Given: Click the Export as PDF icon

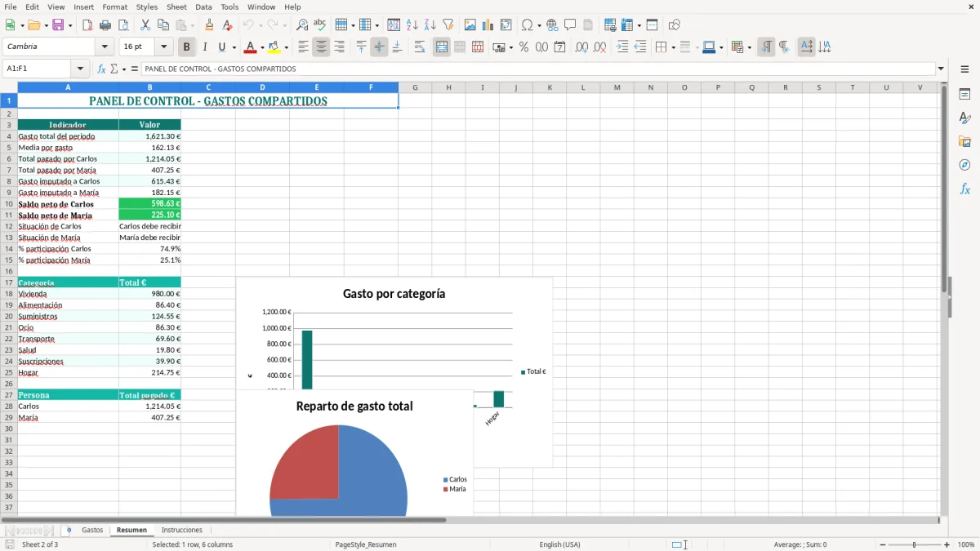Looking at the screenshot, I should click(87, 25).
